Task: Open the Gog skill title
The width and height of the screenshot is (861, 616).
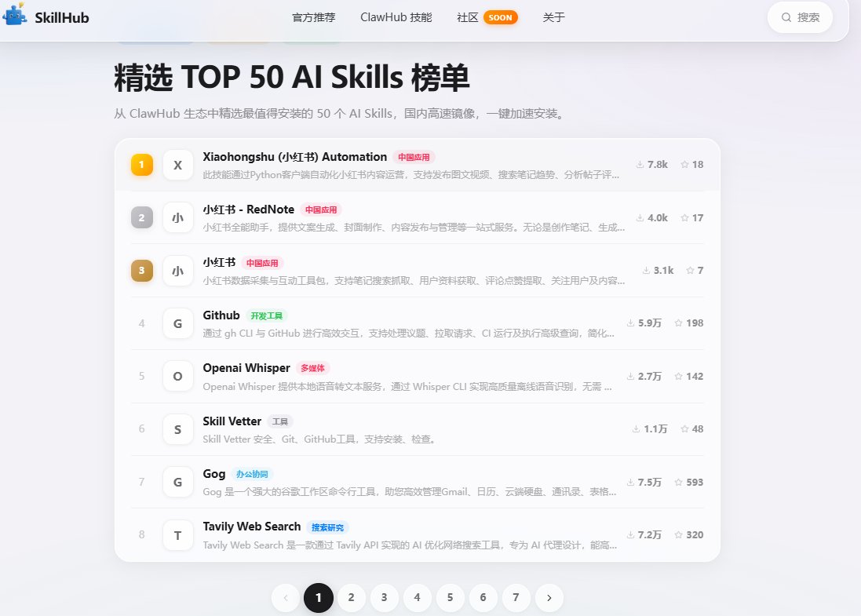Action: pyautogui.click(x=214, y=474)
